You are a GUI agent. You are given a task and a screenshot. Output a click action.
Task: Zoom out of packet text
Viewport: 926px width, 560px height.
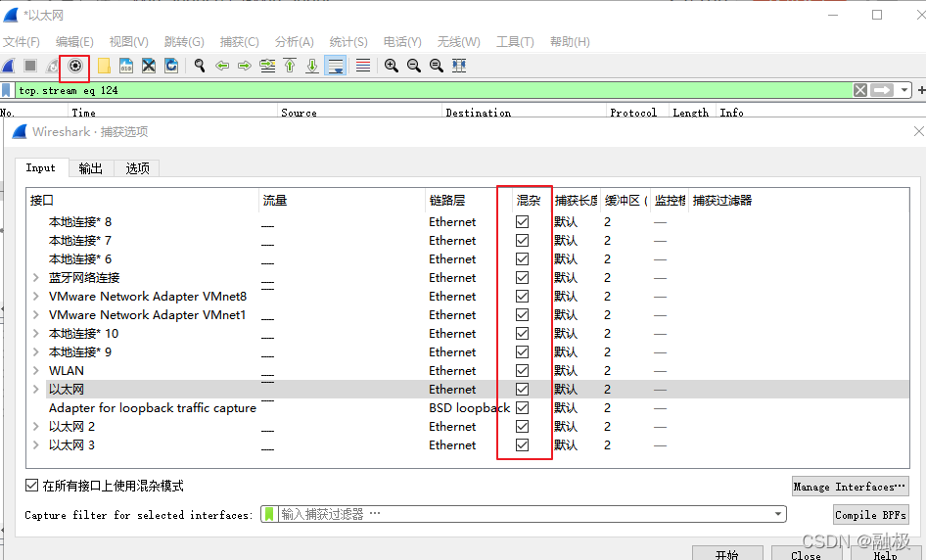point(414,66)
